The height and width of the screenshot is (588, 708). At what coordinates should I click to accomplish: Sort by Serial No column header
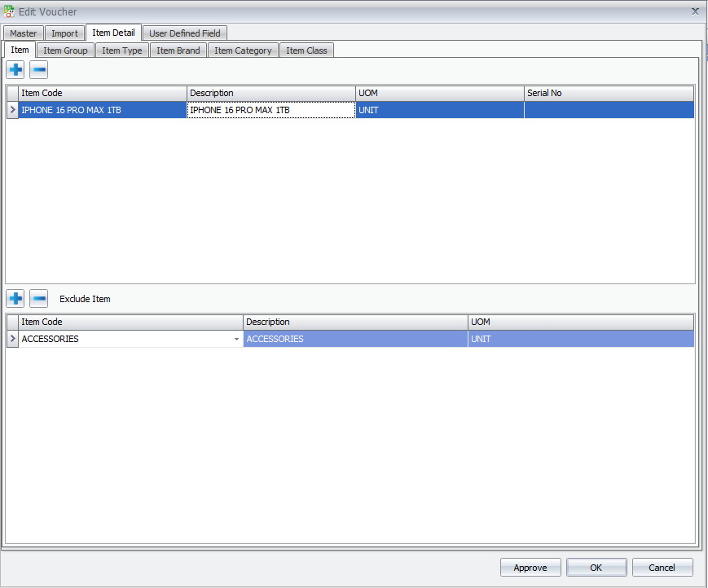click(609, 93)
